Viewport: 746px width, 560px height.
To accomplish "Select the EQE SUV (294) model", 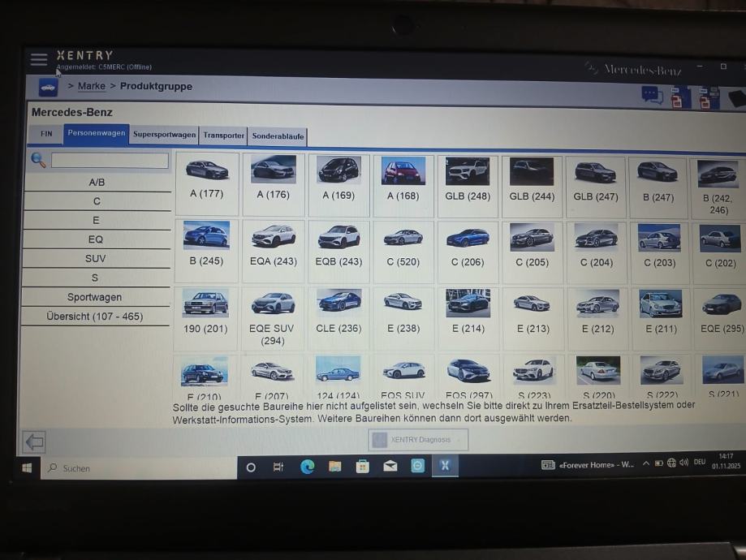I will click(272, 319).
